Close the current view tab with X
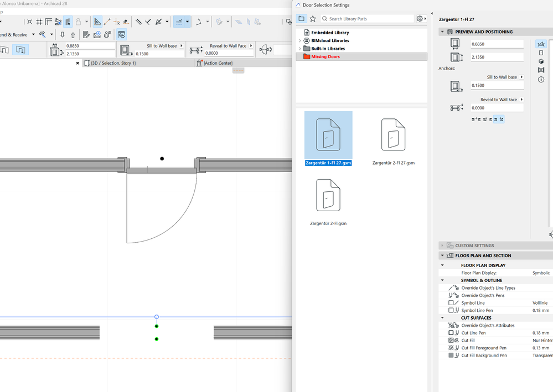 pyautogui.click(x=77, y=63)
